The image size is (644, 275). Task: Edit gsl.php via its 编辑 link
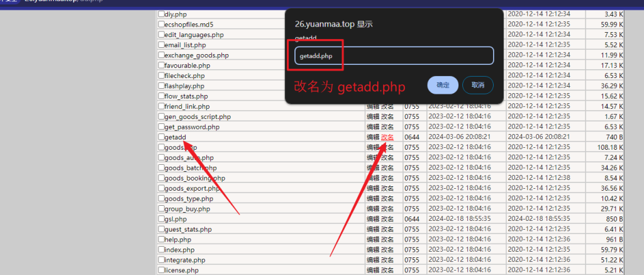point(373,219)
